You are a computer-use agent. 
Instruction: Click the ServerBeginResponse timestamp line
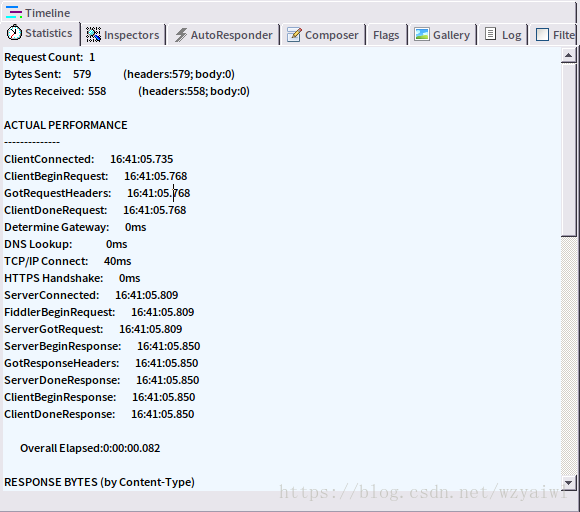click(x=102, y=347)
